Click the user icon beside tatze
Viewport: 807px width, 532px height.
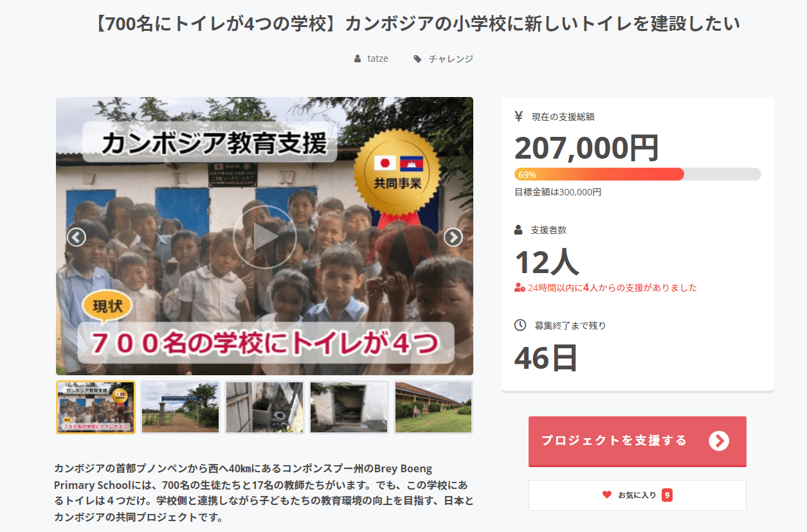click(358, 59)
